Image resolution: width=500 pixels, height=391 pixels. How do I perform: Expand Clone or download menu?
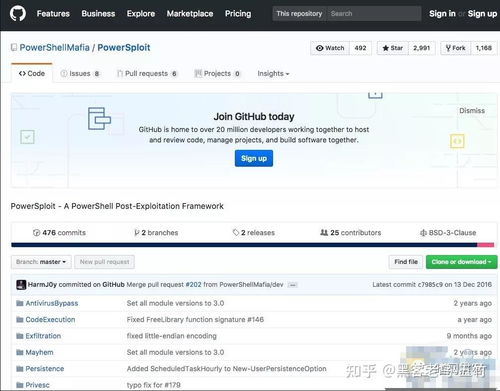(461, 262)
